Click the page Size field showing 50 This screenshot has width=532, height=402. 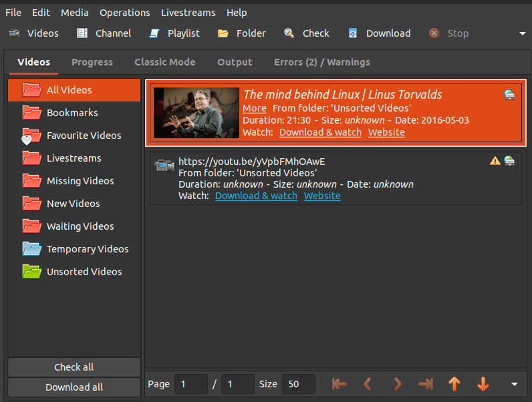point(299,384)
